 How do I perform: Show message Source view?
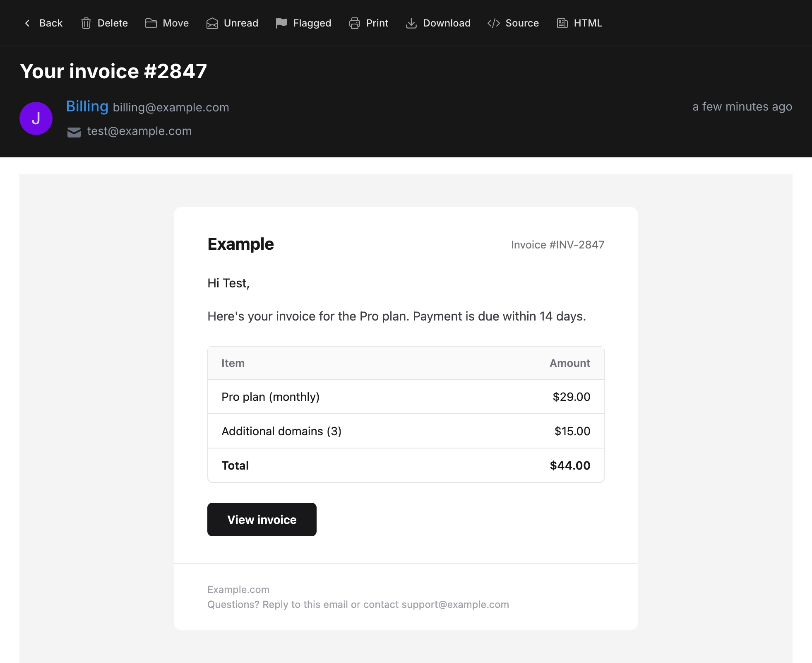[522, 23]
